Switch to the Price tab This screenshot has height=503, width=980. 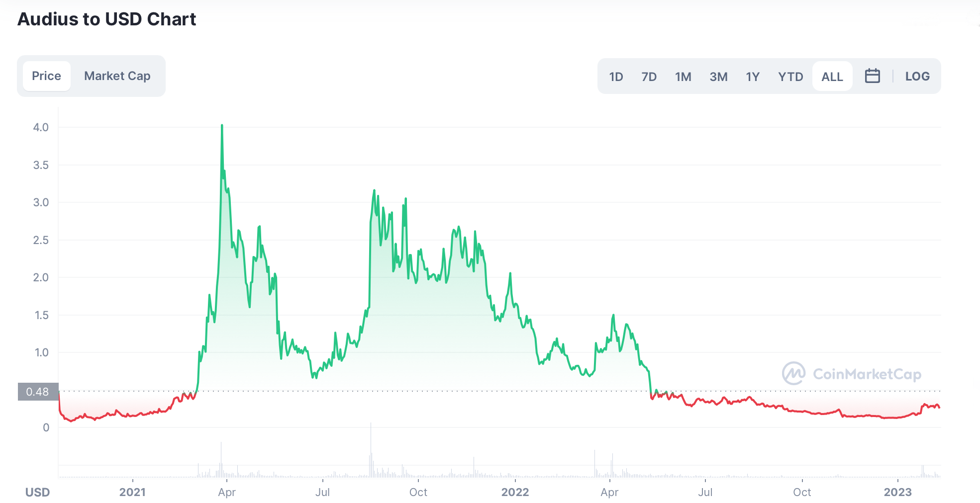[x=47, y=76]
